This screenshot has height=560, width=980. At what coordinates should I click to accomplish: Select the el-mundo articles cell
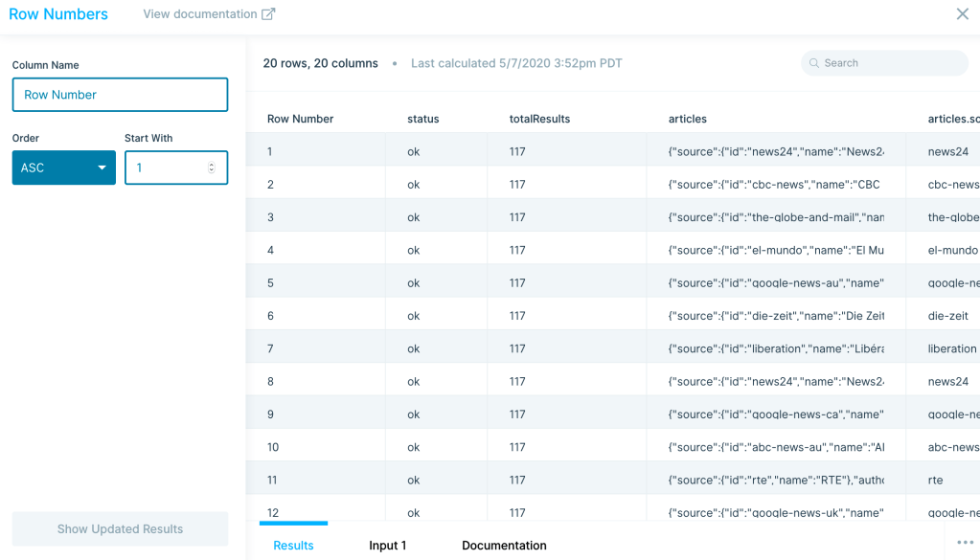click(775, 250)
